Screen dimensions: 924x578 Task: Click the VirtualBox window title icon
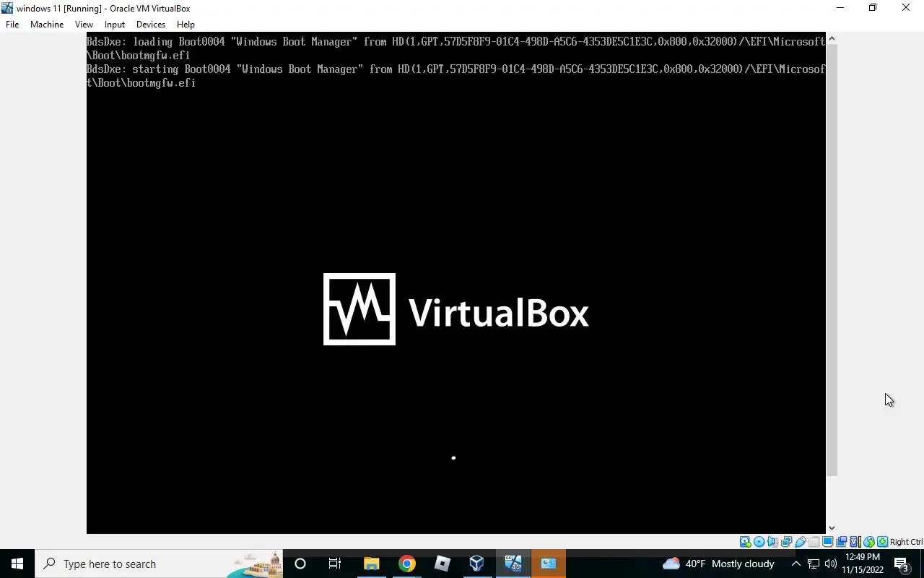(x=7, y=8)
